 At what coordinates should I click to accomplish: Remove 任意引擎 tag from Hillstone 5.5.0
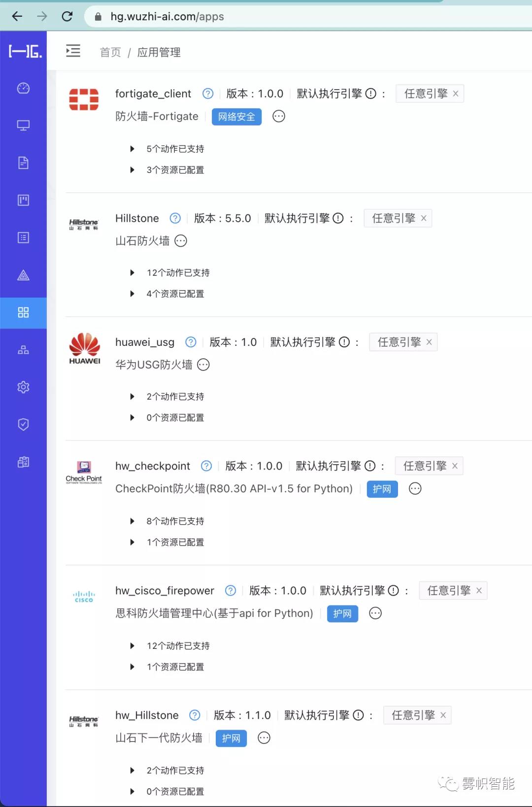pos(424,218)
